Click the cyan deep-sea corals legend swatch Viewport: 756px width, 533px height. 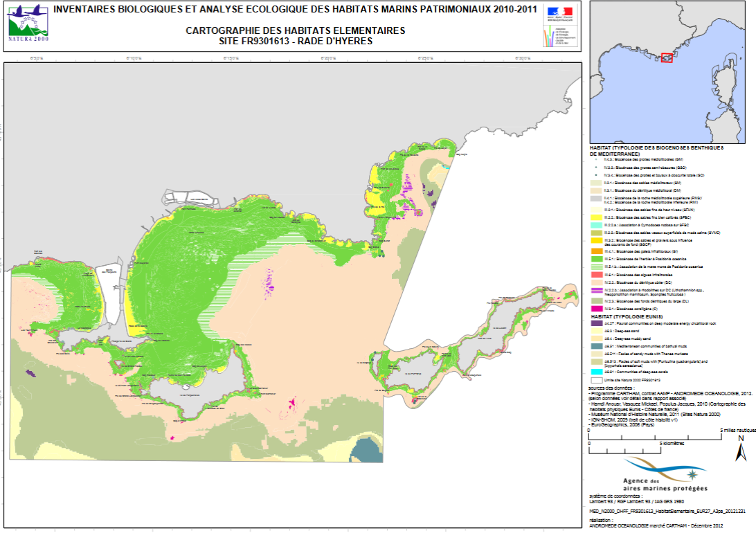coord(595,372)
